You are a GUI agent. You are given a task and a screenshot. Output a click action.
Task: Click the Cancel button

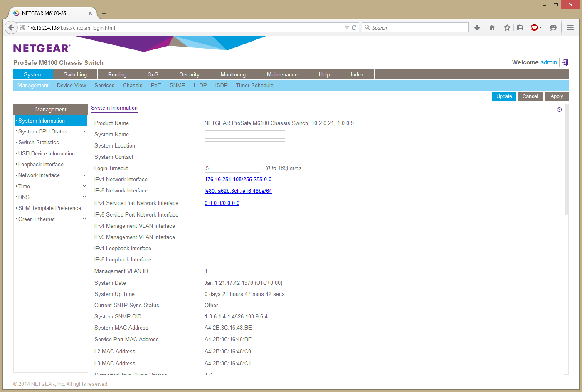point(530,96)
